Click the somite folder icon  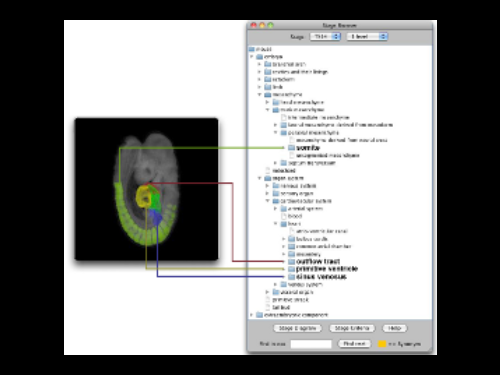coord(291,148)
